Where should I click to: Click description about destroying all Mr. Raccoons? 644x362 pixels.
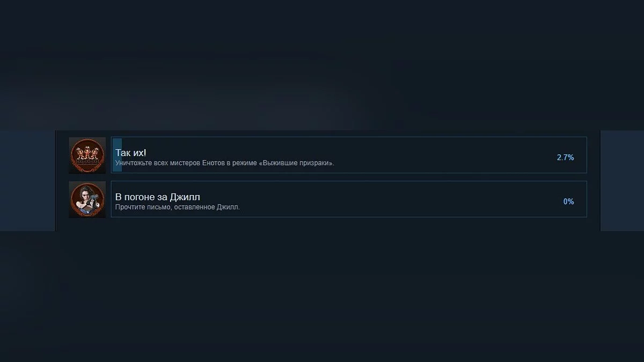coord(224,163)
